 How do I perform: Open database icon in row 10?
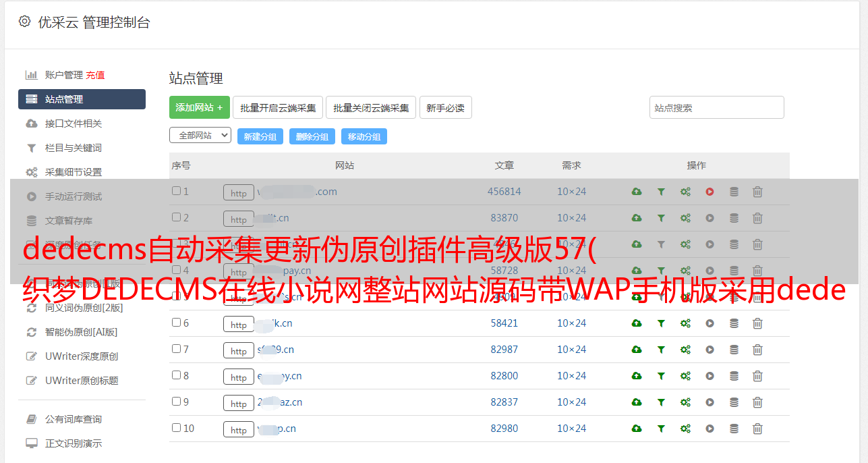pyautogui.click(x=734, y=429)
